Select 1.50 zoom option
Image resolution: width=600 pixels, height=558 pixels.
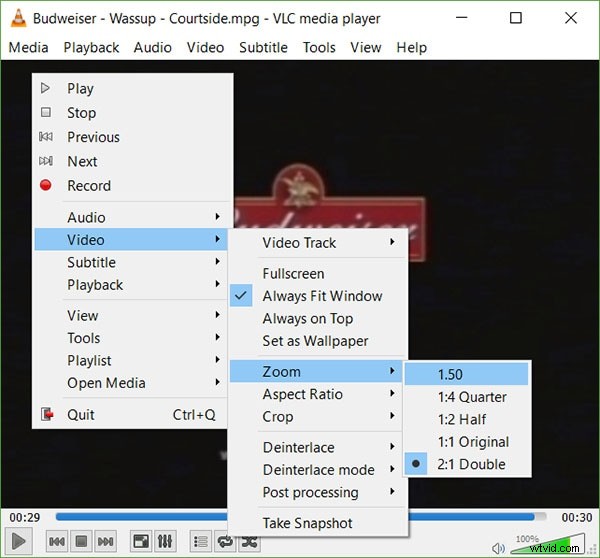tap(466, 374)
